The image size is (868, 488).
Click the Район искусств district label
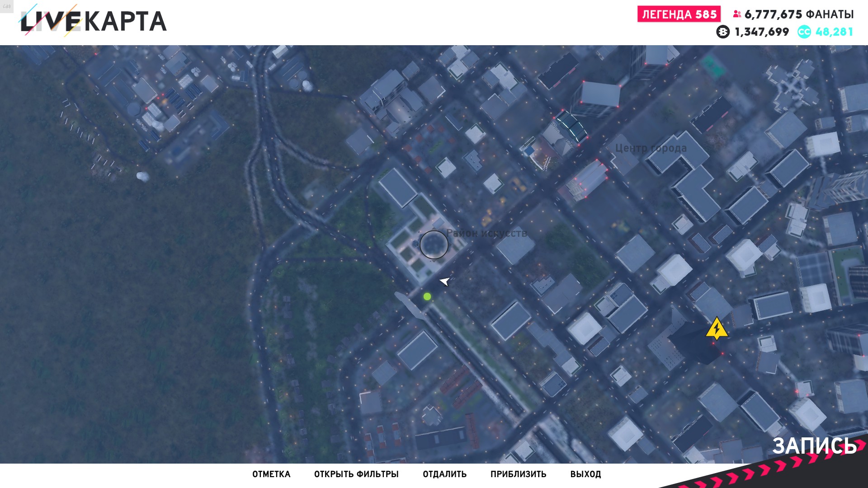click(x=486, y=233)
